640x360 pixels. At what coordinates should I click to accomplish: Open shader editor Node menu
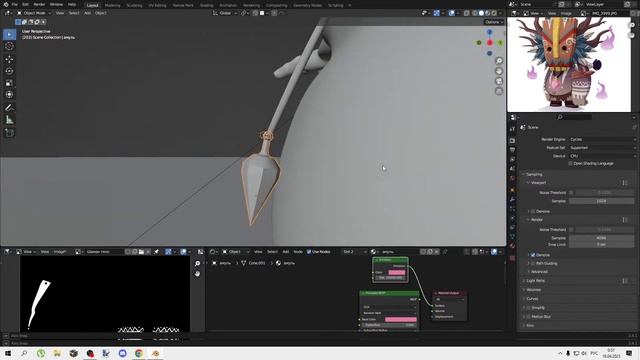point(298,252)
